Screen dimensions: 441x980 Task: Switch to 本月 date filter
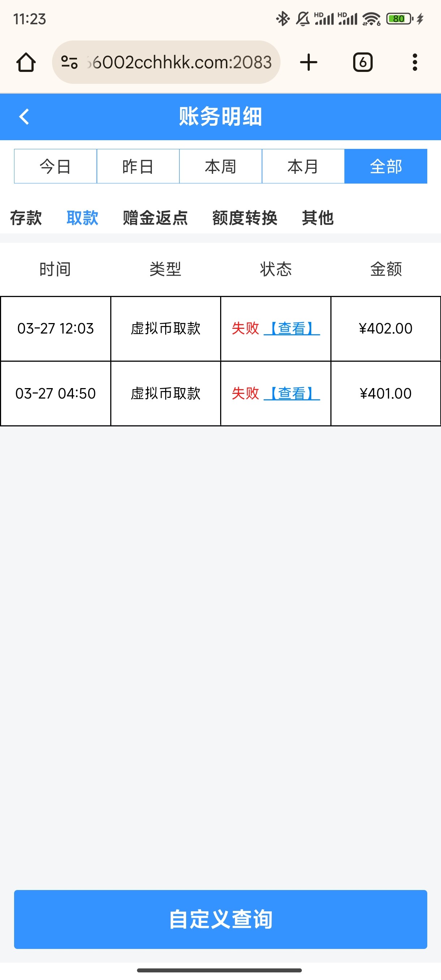pyautogui.click(x=303, y=166)
